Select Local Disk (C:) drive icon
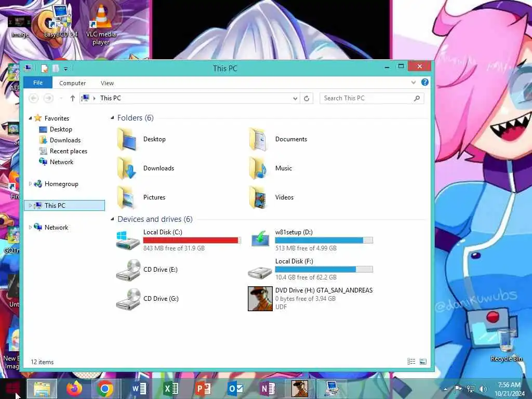 click(x=128, y=240)
